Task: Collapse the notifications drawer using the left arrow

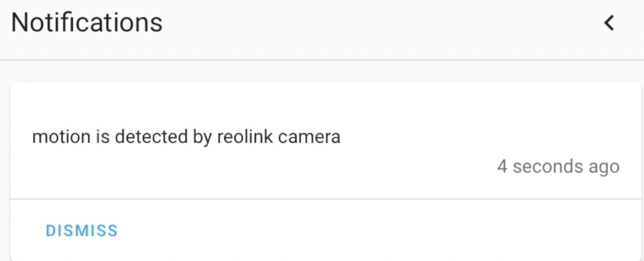Action: click(610, 22)
